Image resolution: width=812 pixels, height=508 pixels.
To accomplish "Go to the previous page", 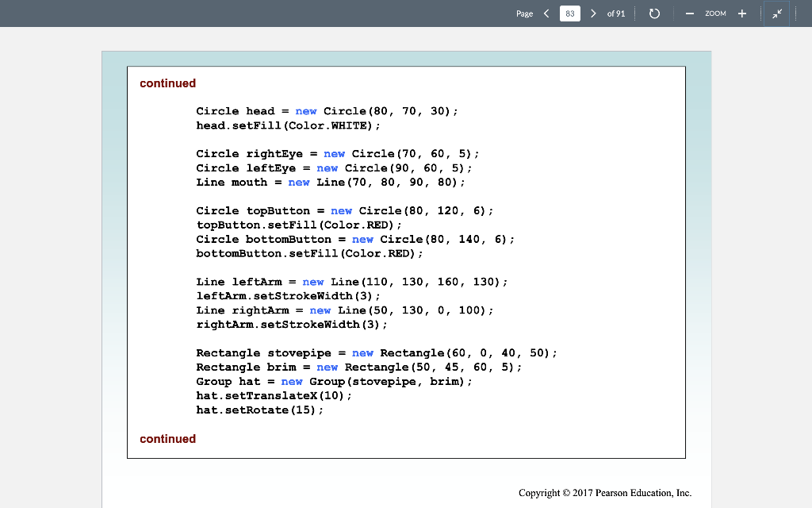I will [x=546, y=13].
